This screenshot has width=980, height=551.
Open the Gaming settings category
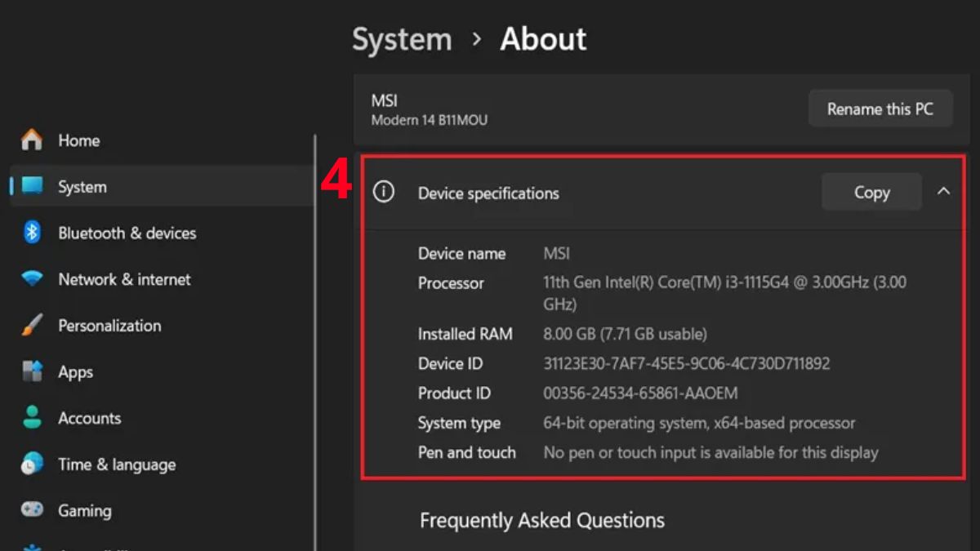[163, 510]
